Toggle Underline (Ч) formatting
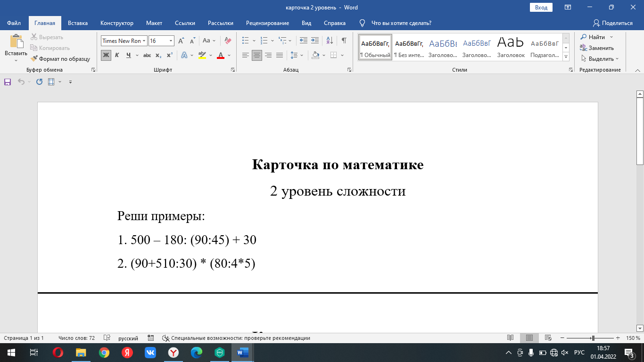The height and width of the screenshot is (362, 644). pyautogui.click(x=128, y=55)
